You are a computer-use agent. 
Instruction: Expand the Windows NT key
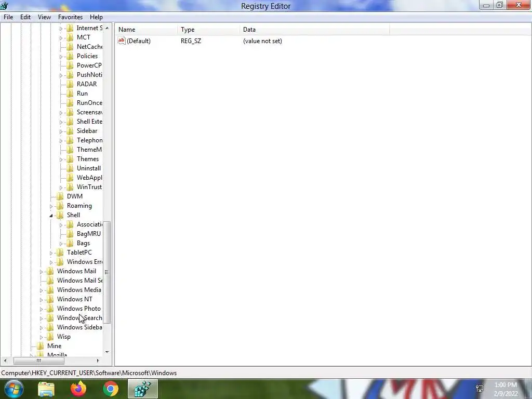click(41, 300)
